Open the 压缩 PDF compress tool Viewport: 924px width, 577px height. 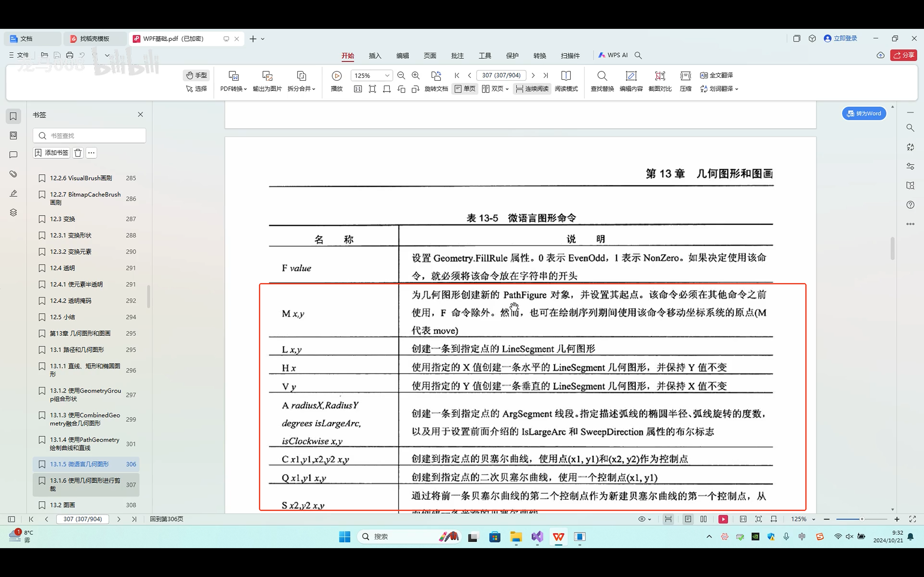685,81
